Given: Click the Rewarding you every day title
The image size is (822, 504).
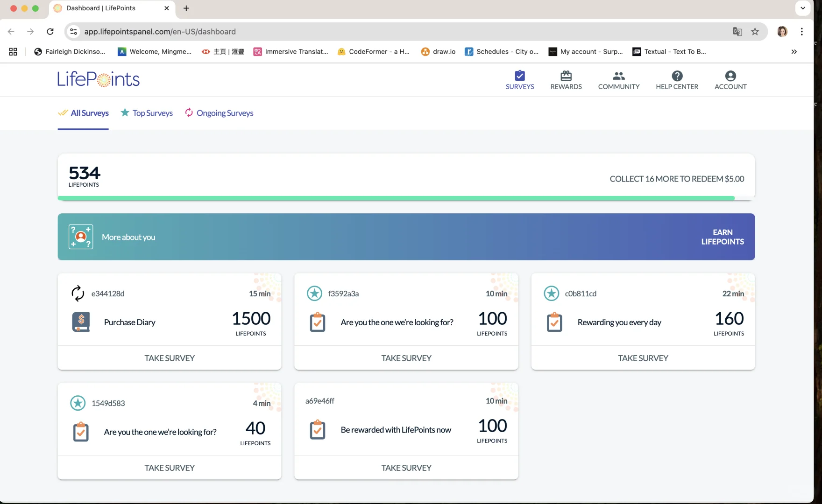Looking at the screenshot, I should [x=619, y=322].
